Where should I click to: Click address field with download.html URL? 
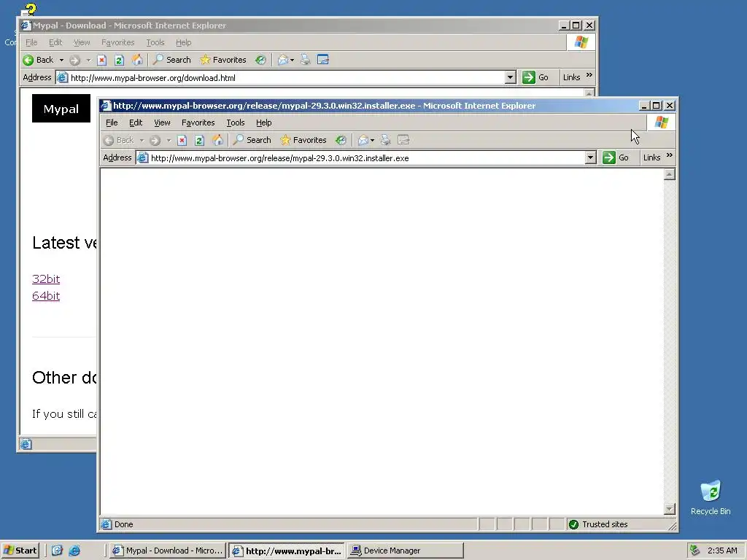coord(281,77)
